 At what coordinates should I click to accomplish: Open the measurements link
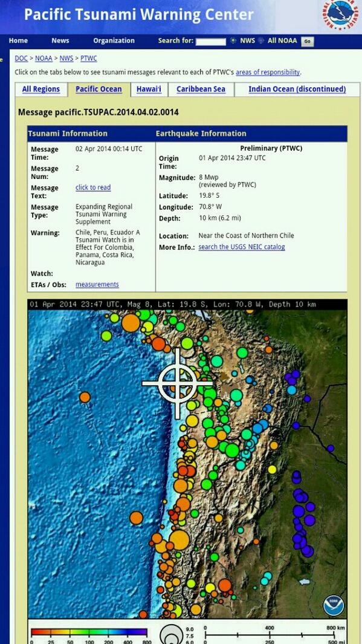click(x=97, y=284)
